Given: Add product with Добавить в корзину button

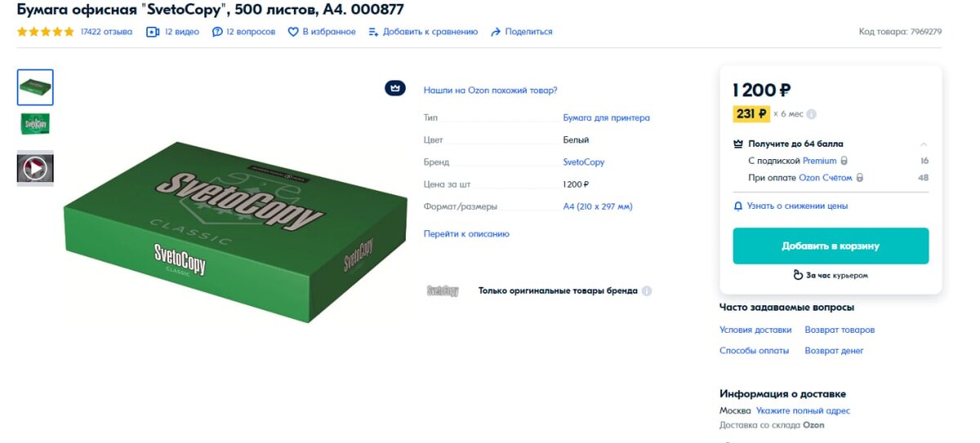Looking at the screenshot, I should pyautogui.click(x=831, y=246).
